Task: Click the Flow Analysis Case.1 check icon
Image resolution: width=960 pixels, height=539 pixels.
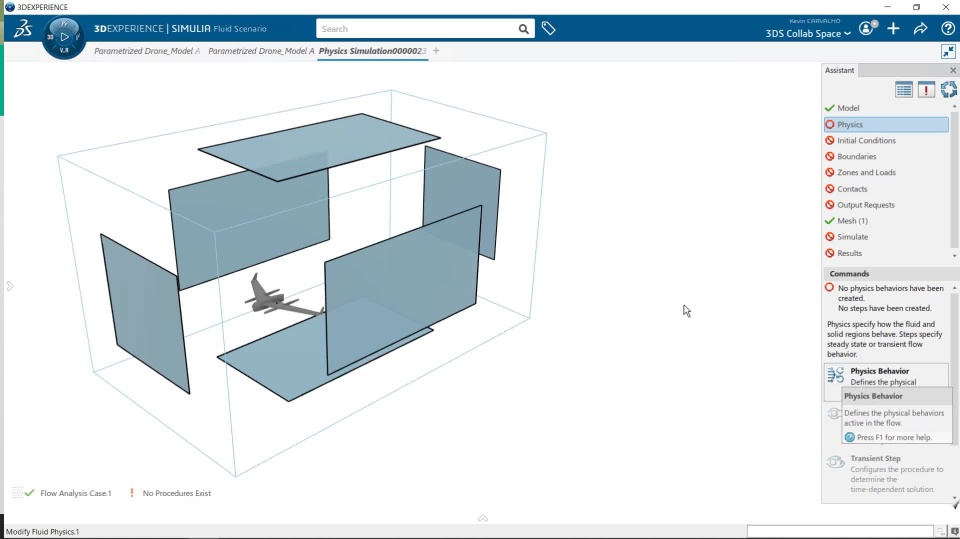Action: pyautogui.click(x=29, y=493)
